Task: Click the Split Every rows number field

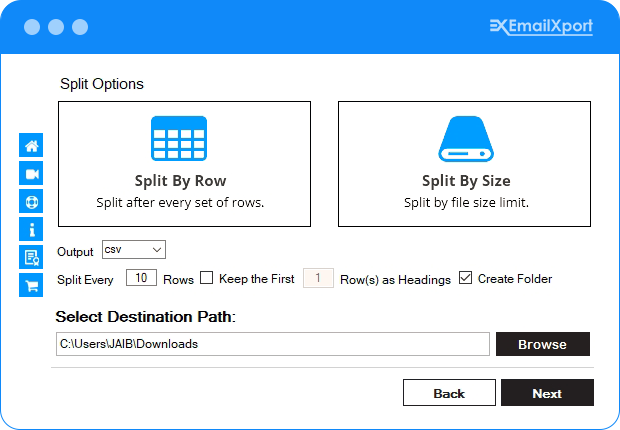Action: click(x=141, y=278)
